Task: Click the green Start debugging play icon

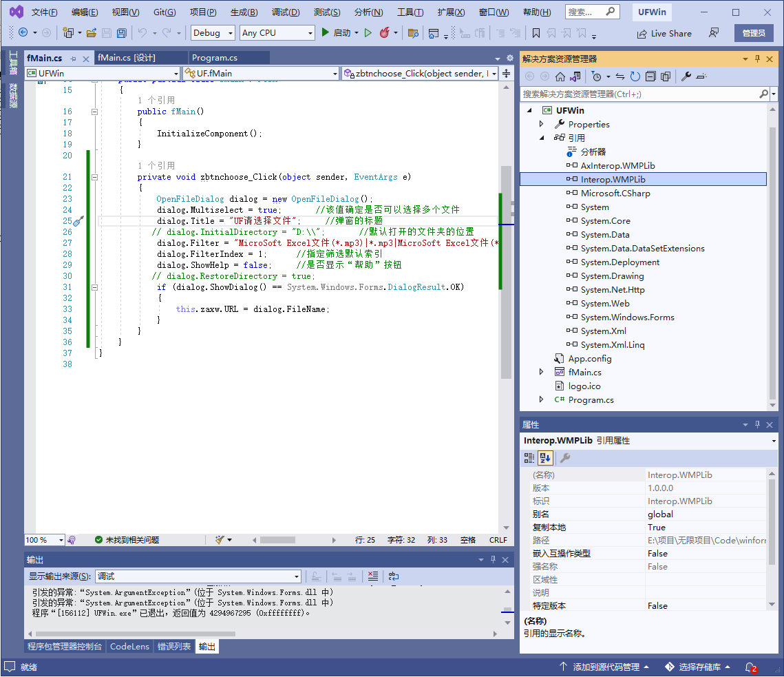Action: click(325, 32)
